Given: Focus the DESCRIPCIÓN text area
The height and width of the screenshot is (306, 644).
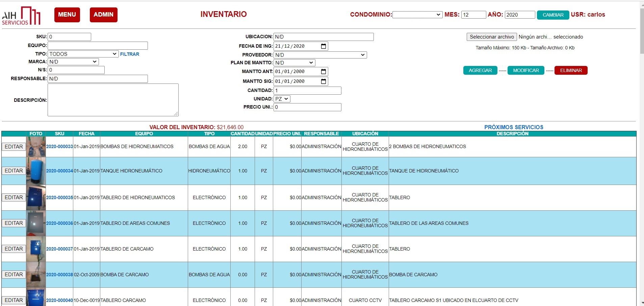Looking at the screenshot, I should pos(113,100).
